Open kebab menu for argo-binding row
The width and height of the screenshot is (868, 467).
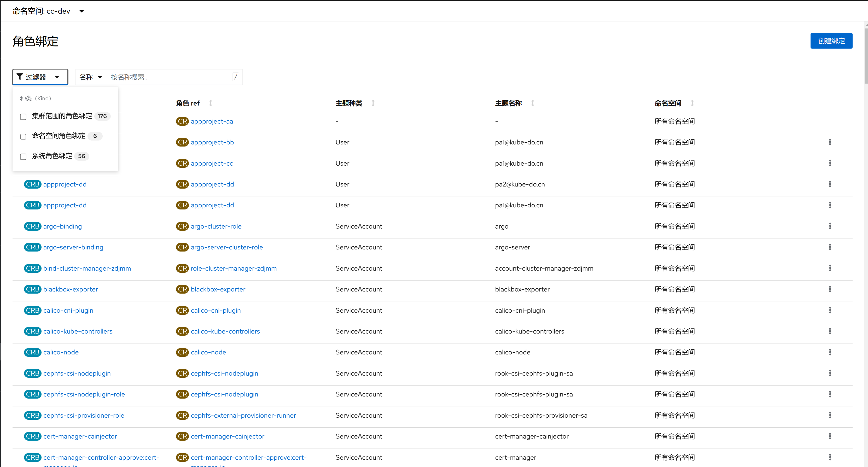[830, 226]
